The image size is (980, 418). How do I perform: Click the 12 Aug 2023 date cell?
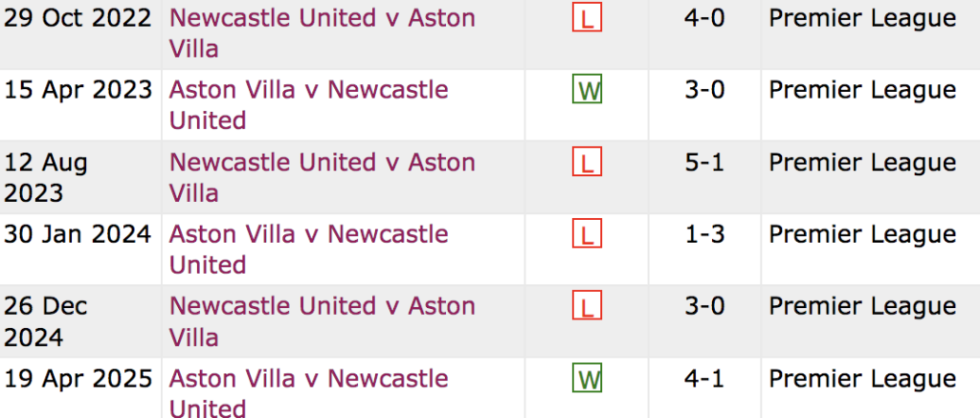point(48,177)
